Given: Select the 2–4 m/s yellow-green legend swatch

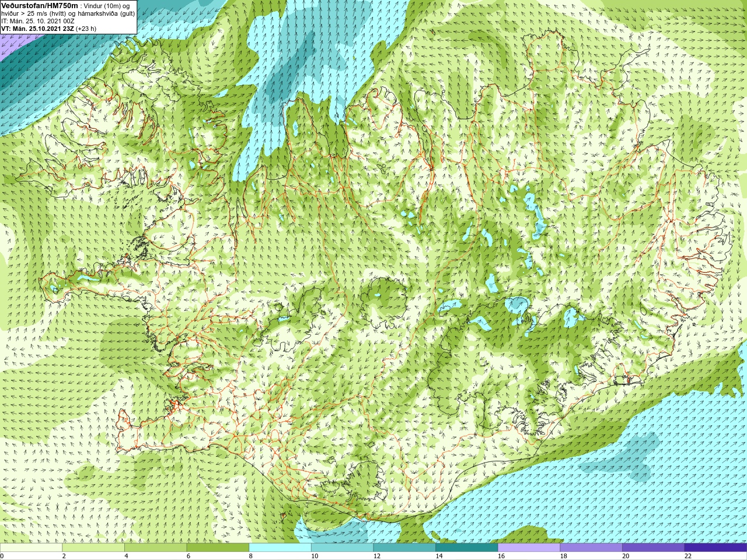Looking at the screenshot, I should (93, 548).
